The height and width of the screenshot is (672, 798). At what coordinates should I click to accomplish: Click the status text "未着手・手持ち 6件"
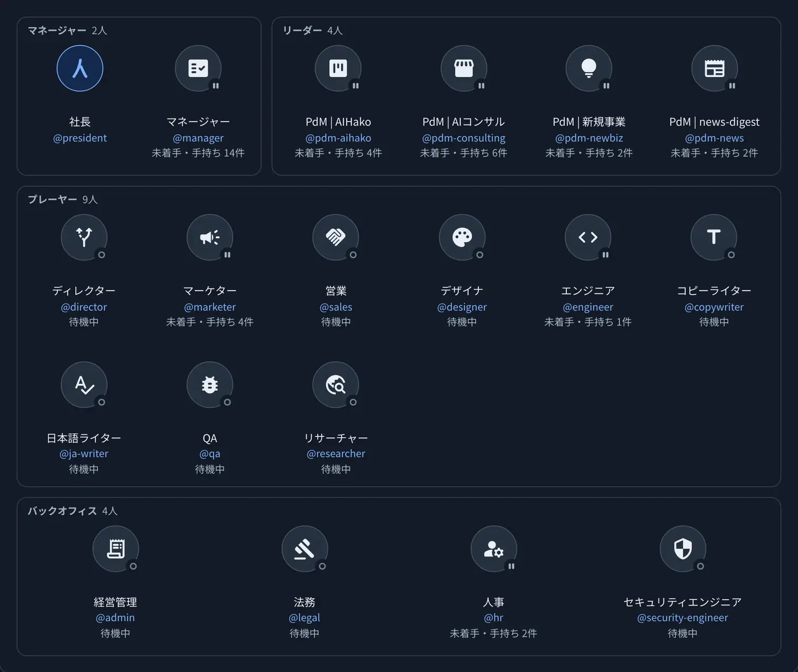(463, 153)
